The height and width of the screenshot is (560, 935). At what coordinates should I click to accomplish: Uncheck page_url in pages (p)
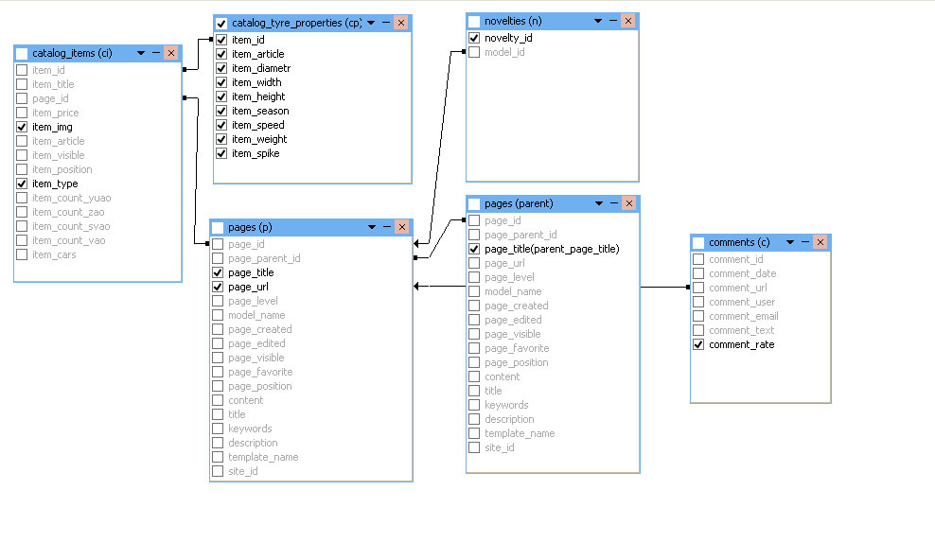click(x=218, y=287)
